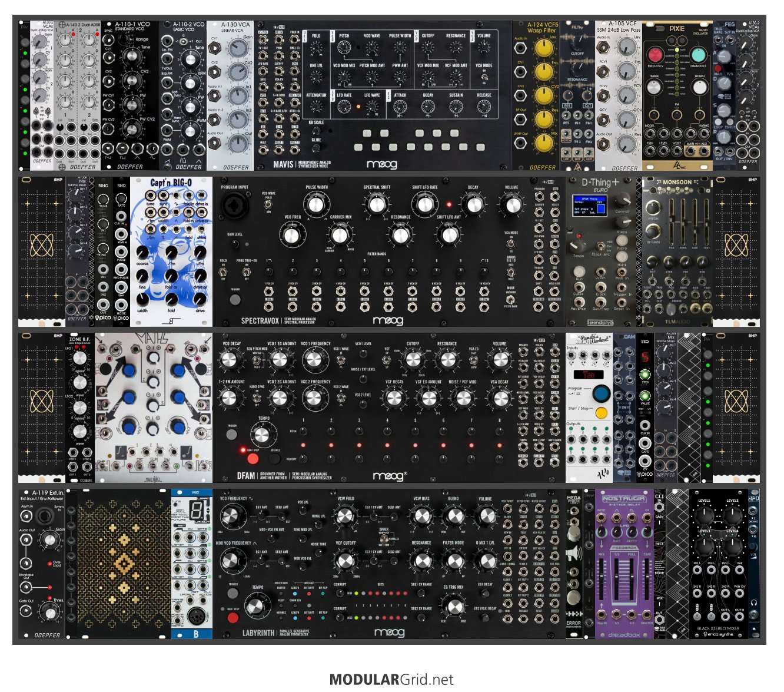
Task: Flip the Clock src switch on D-Thing+
Action: (599, 247)
